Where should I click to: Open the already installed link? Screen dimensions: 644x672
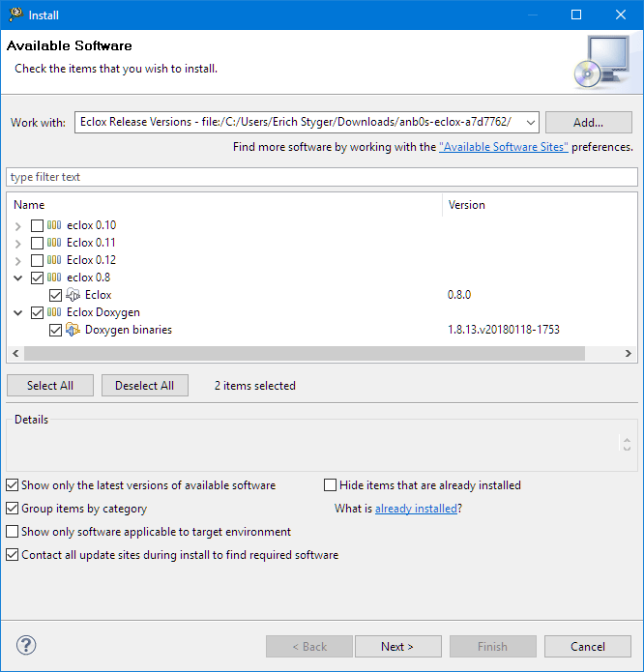click(416, 509)
